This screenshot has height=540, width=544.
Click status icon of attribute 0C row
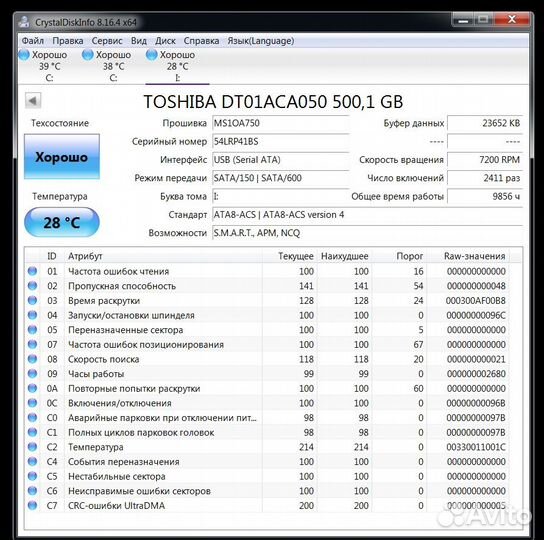(x=32, y=403)
